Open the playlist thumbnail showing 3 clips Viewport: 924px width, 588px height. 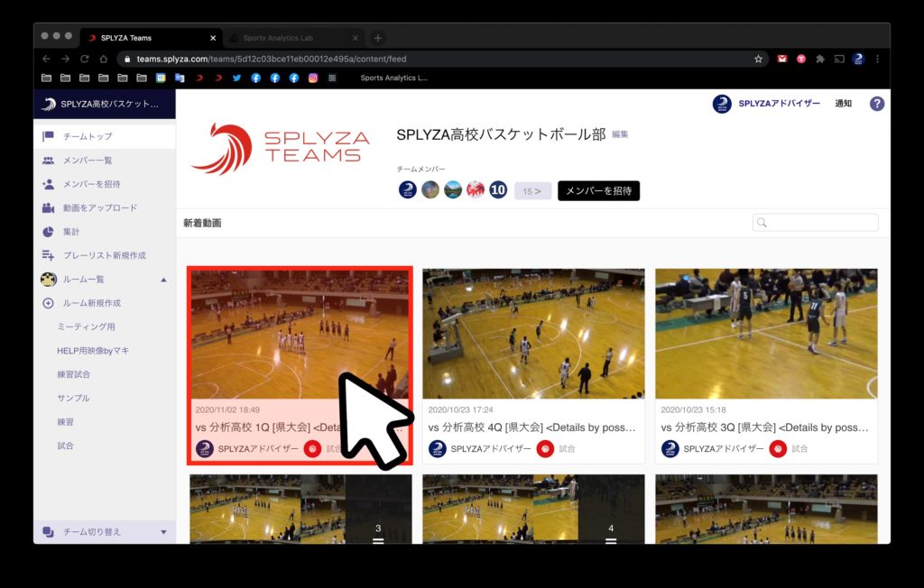click(x=300, y=509)
